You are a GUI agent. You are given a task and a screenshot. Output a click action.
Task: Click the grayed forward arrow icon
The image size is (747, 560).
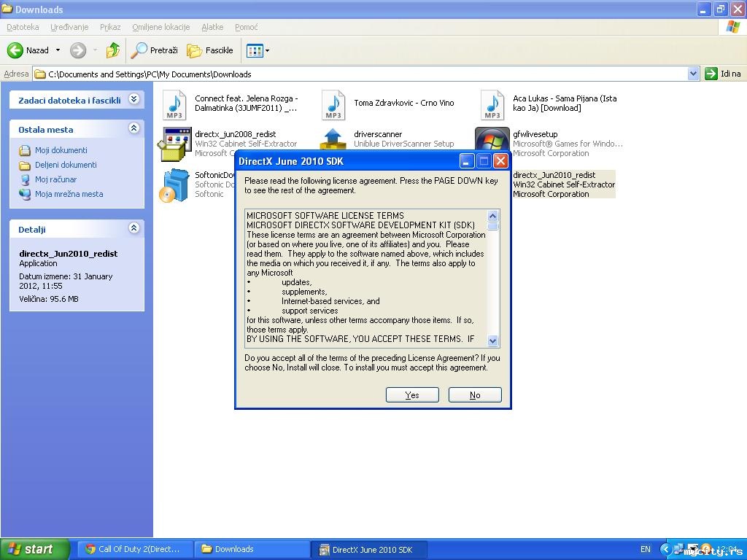78,50
